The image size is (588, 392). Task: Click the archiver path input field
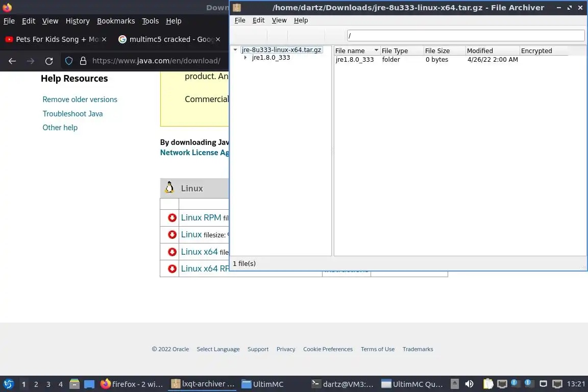465,36
